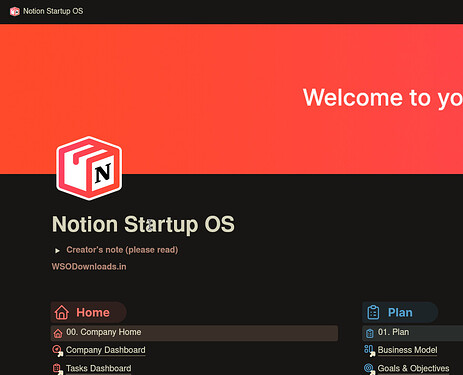Open the Tasks Dashboard link
The height and width of the screenshot is (375, 463).
(98, 368)
